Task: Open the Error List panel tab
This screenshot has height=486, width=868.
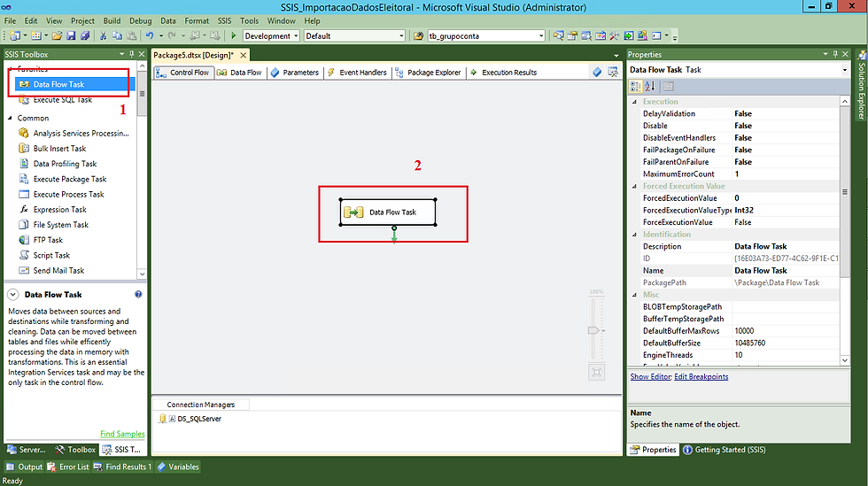Action: (x=68, y=467)
